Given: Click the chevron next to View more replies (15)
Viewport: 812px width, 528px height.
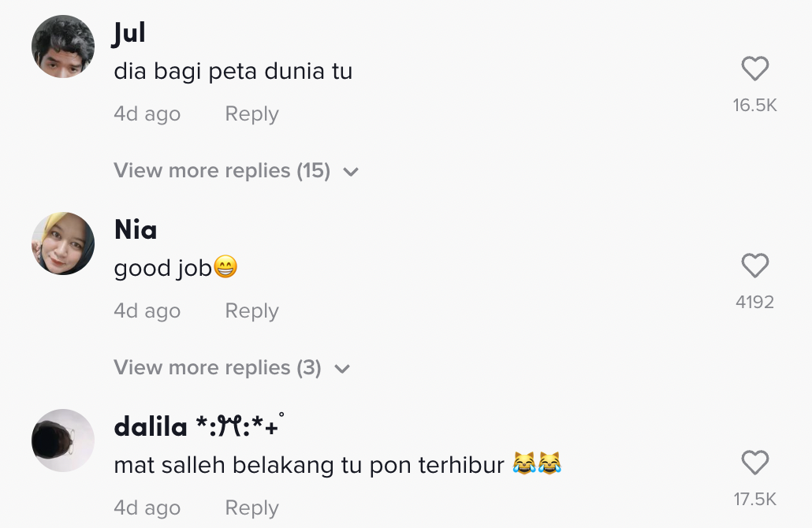Looking at the screenshot, I should (x=352, y=172).
